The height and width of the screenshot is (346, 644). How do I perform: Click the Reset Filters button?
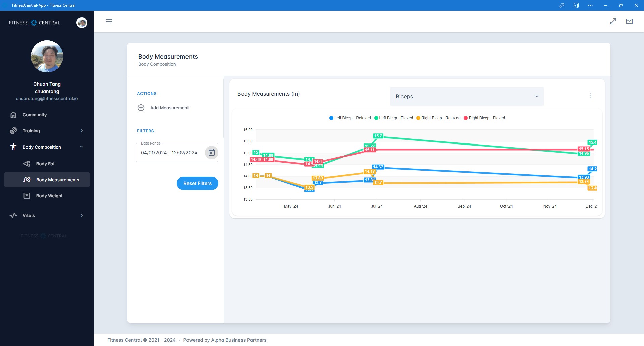198,183
